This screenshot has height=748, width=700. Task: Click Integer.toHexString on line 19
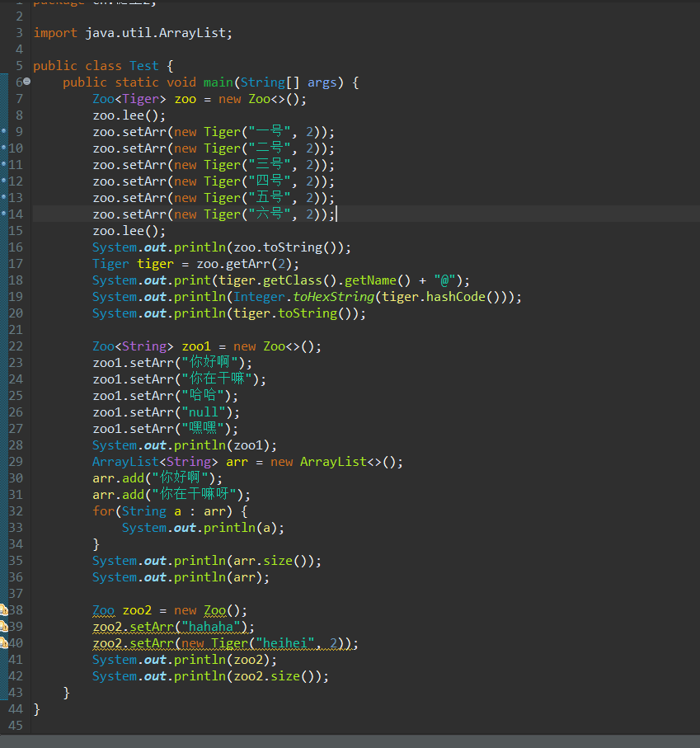pos(303,297)
